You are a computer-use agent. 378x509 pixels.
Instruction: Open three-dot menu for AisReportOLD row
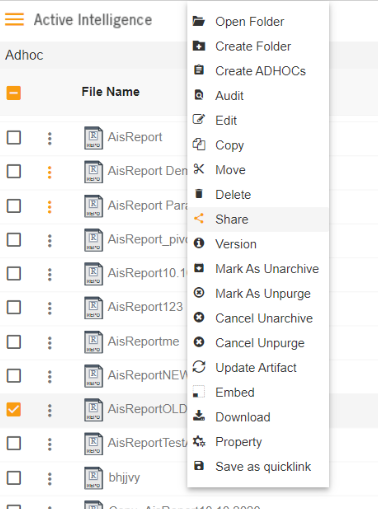50,411
